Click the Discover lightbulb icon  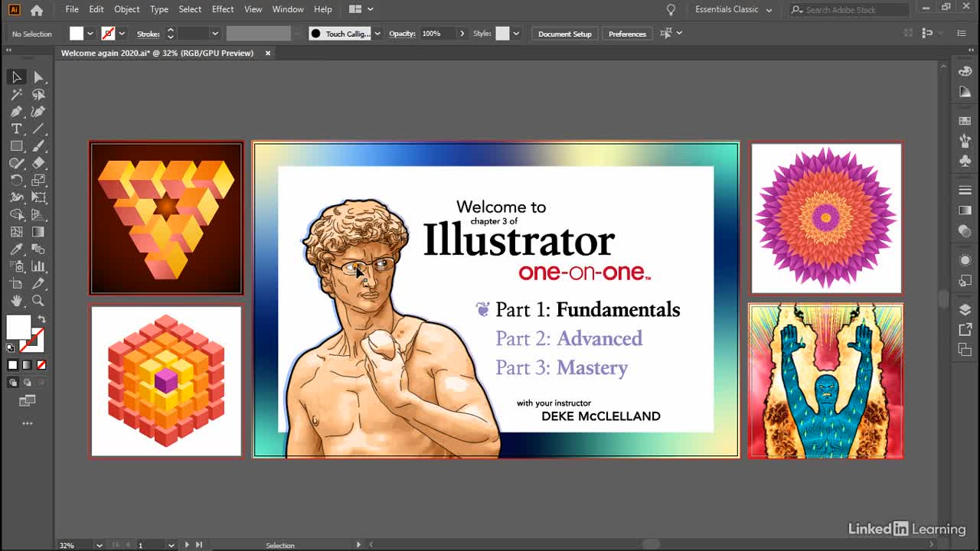point(671,9)
